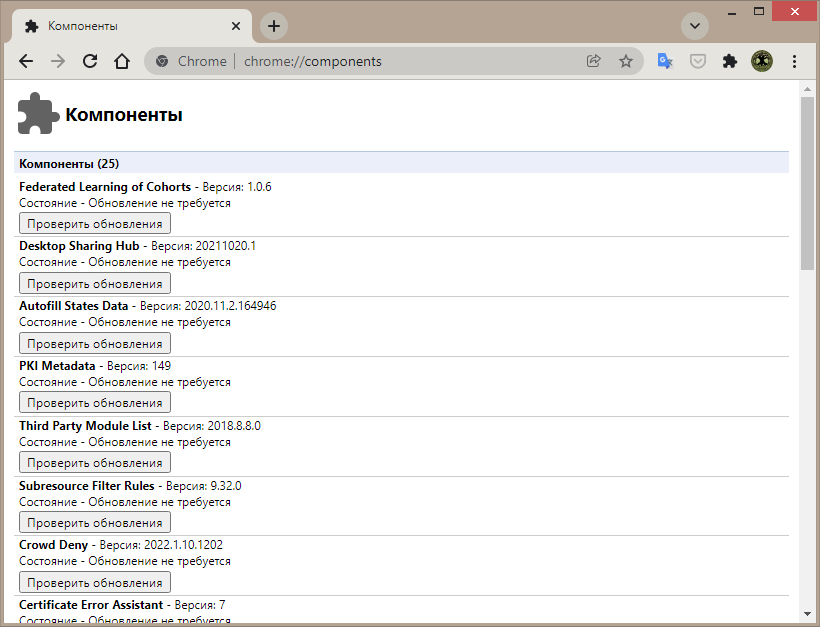This screenshot has height=627, width=820.
Task: Reload the components page
Action: pyautogui.click(x=90, y=61)
